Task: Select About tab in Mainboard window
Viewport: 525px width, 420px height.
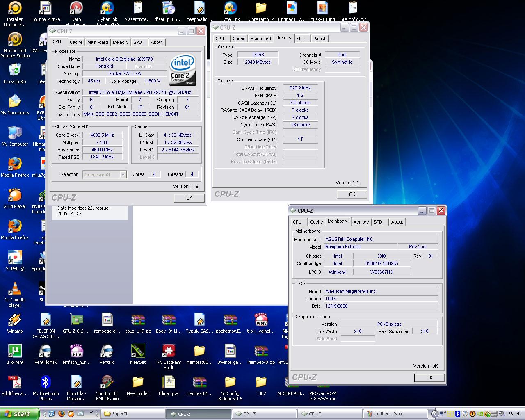Action: (x=397, y=222)
